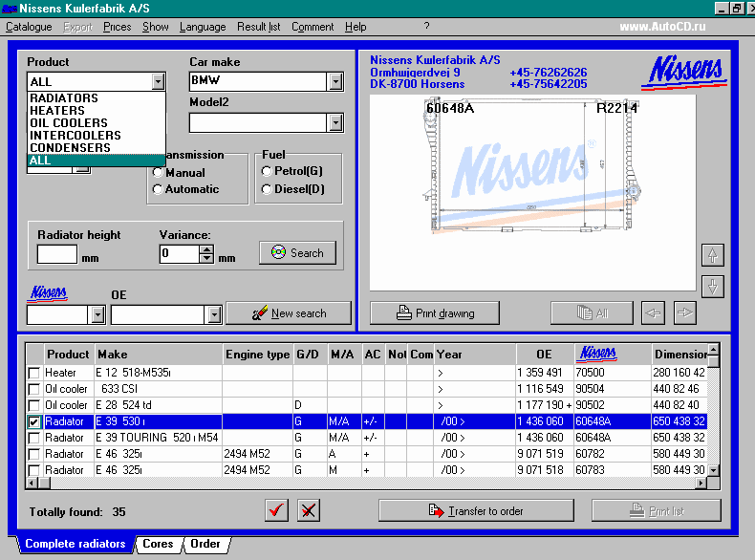This screenshot has width=755, height=560.
Task: Click the All drawings button
Action: [x=592, y=313]
